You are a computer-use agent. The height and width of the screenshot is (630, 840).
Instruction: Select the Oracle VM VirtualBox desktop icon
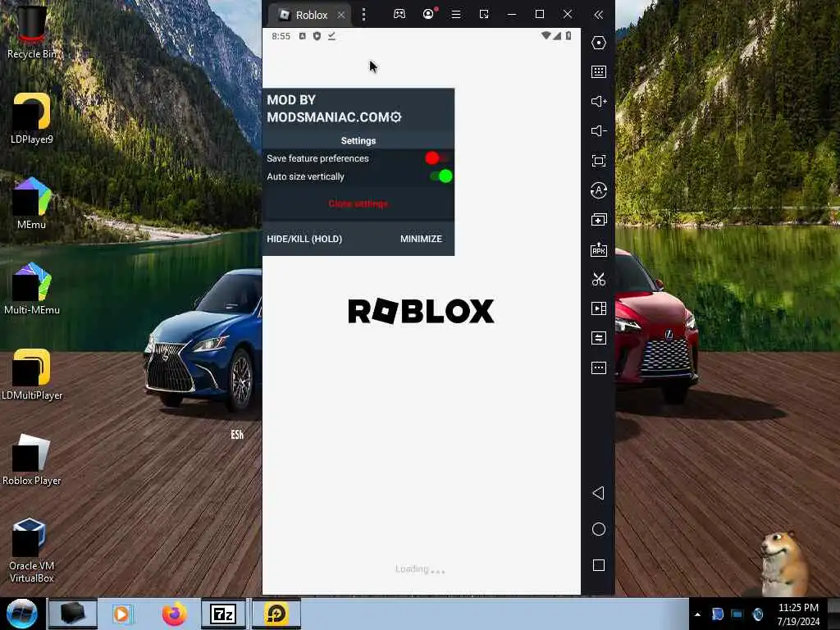pyautogui.click(x=32, y=550)
